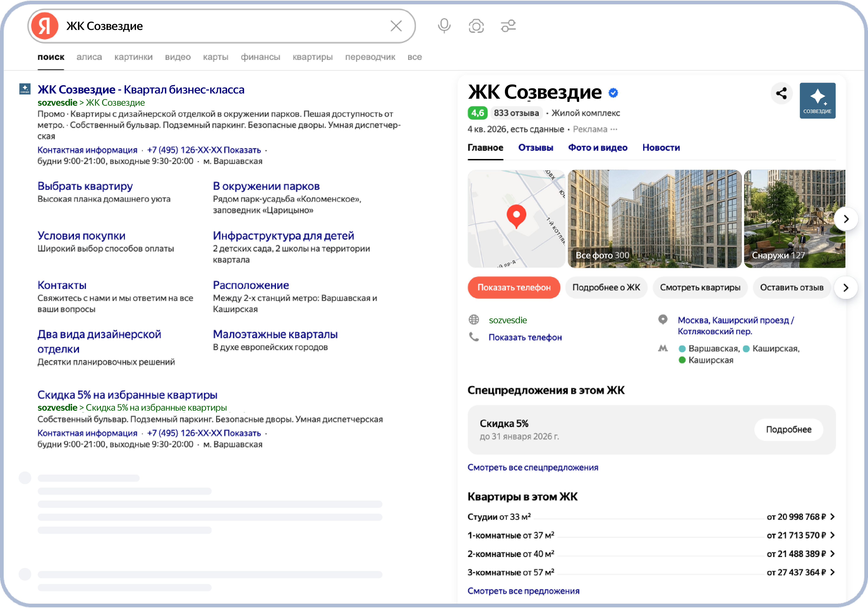Open the Выбрать квартиру sitelink

(85, 186)
